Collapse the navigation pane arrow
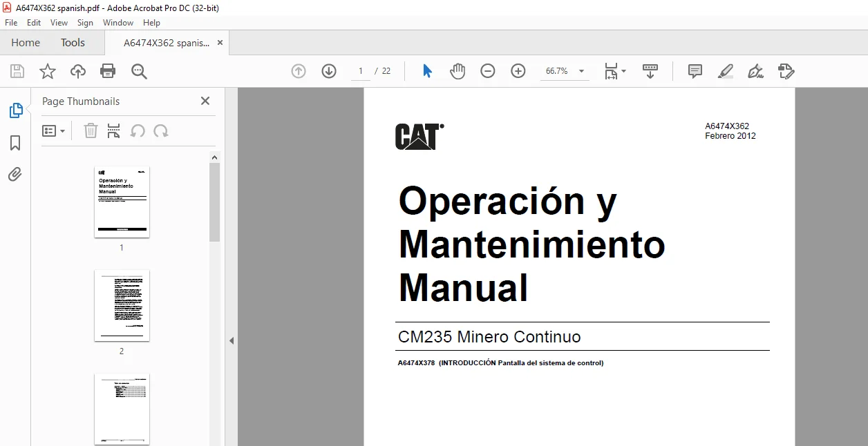868x446 pixels. pyautogui.click(x=232, y=340)
